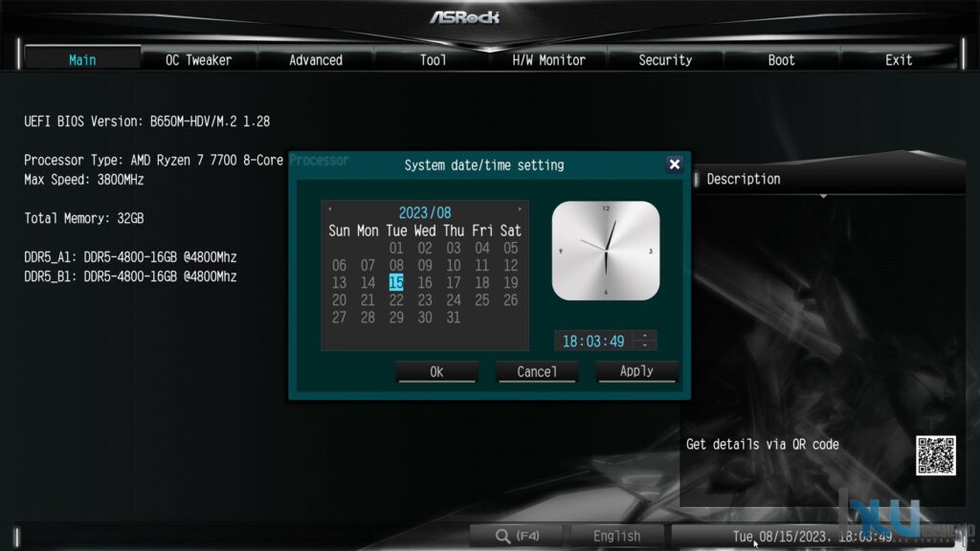Select the Exit tab
The image size is (980, 551).
click(x=898, y=60)
